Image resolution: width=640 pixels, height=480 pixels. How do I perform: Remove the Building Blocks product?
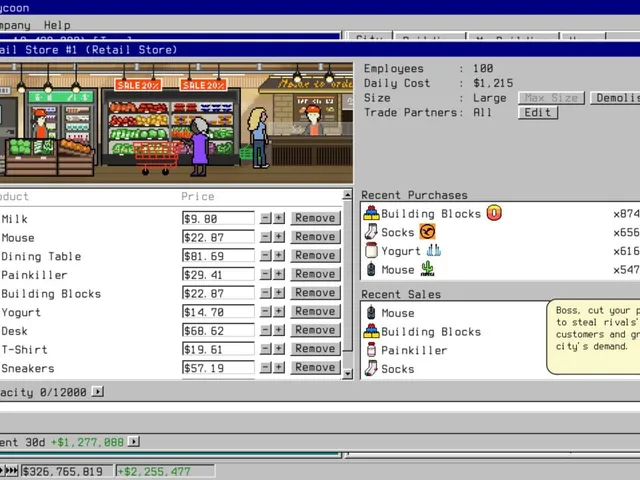tap(316, 293)
